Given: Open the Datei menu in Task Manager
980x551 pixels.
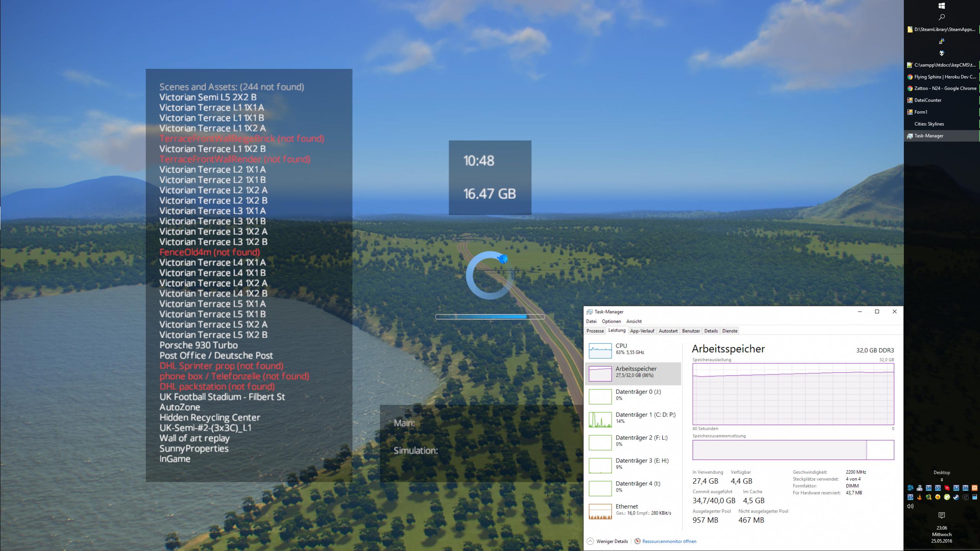Looking at the screenshot, I should [x=591, y=321].
